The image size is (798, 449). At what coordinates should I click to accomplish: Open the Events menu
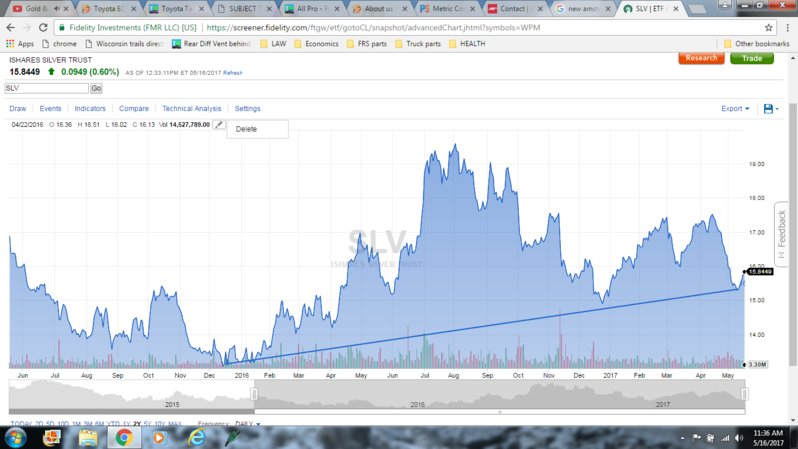[50, 108]
